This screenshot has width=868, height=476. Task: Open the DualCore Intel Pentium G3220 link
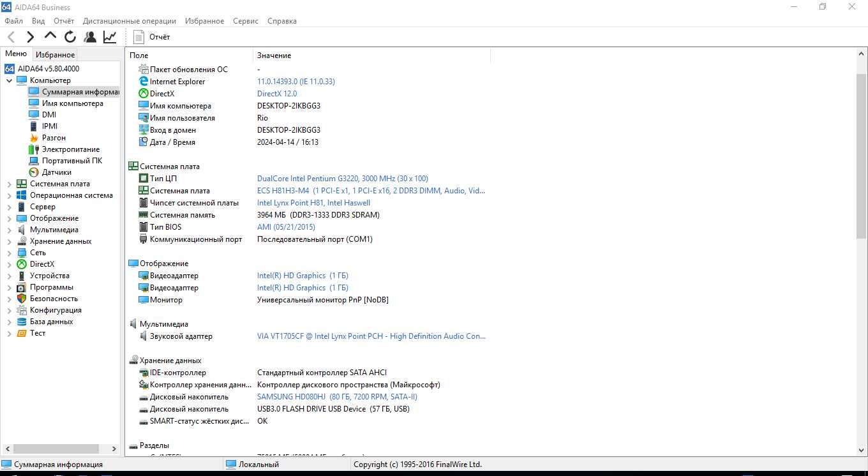click(x=343, y=179)
